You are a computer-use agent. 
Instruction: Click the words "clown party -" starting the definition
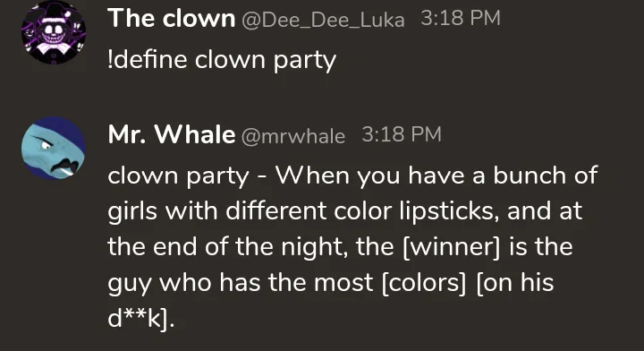(188, 176)
